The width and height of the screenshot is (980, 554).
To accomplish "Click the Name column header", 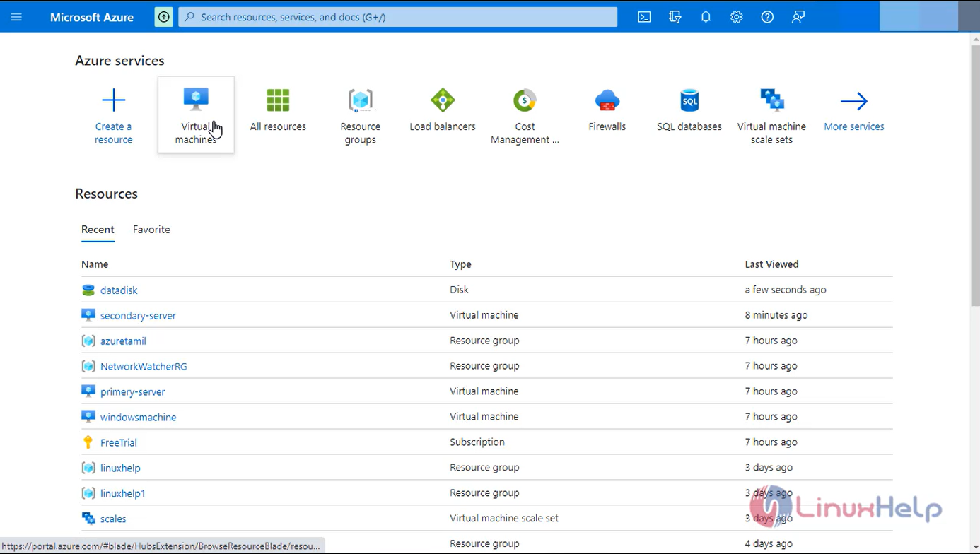I will point(95,264).
